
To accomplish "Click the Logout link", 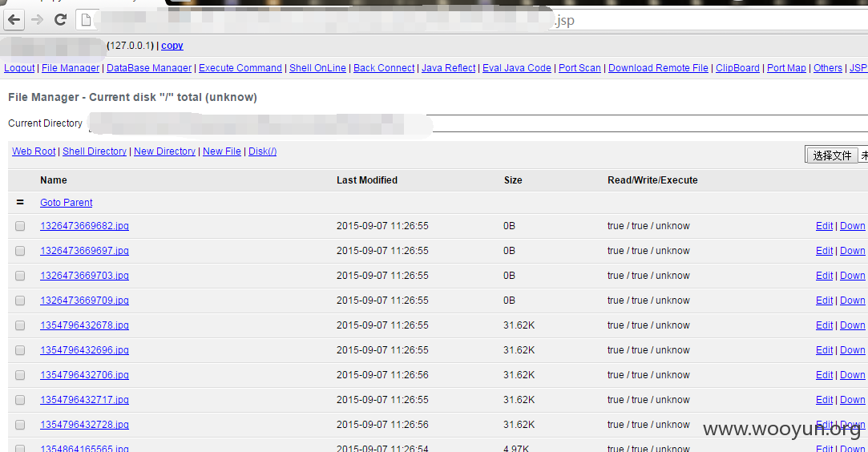I will 19,68.
